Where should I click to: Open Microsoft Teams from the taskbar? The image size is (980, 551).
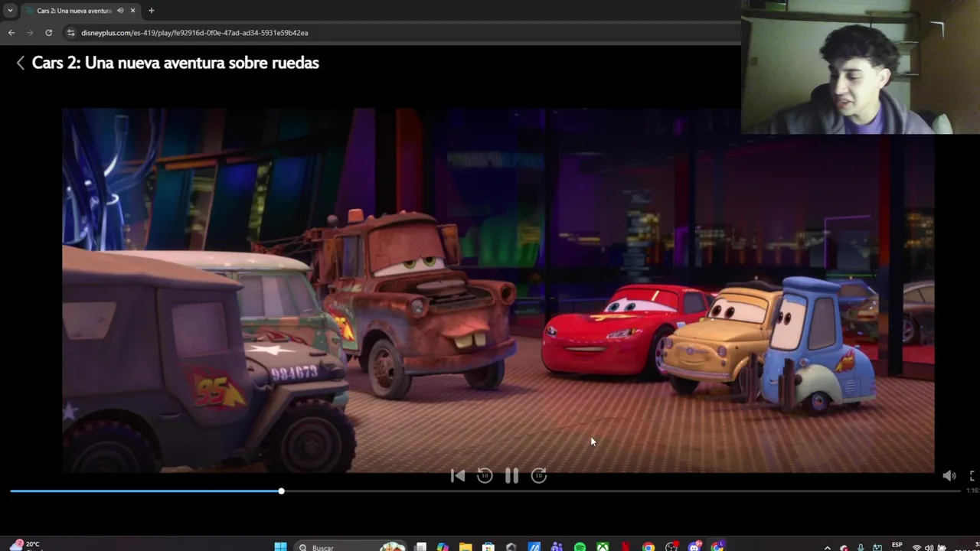pyautogui.click(x=556, y=547)
